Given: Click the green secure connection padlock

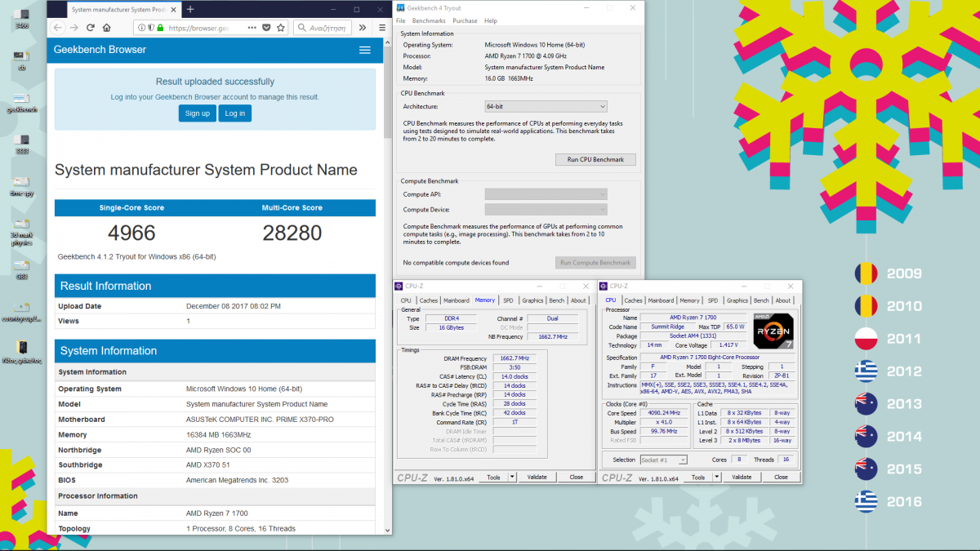Looking at the screenshot, I should (x=160, y=27).
